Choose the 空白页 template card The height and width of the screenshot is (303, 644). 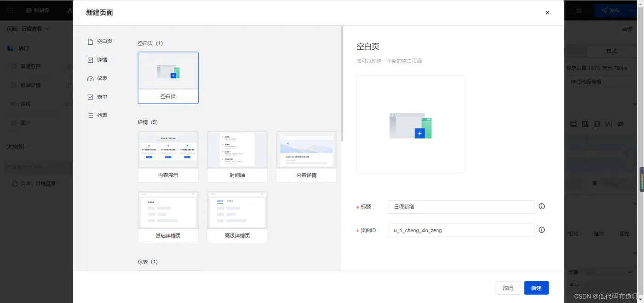pyautogui.click(x=168, y=77)
